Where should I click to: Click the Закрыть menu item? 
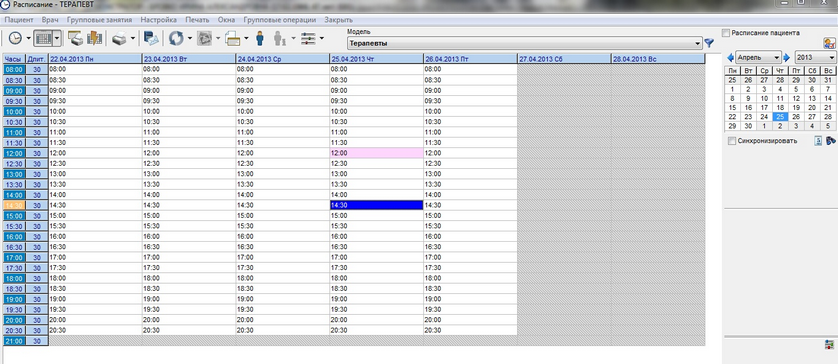338,20
